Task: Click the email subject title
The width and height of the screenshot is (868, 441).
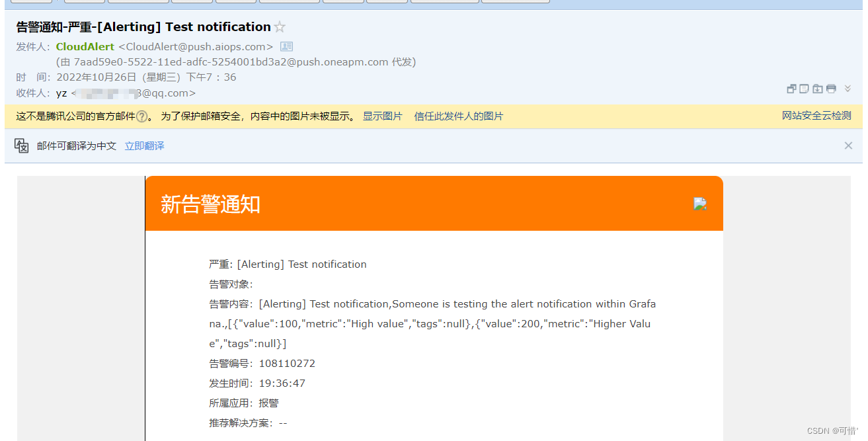Action: coord(143,27)
